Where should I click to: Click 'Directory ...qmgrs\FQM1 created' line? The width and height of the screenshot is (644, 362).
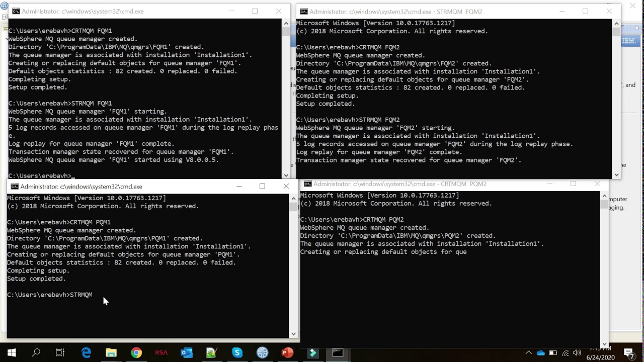106,47
